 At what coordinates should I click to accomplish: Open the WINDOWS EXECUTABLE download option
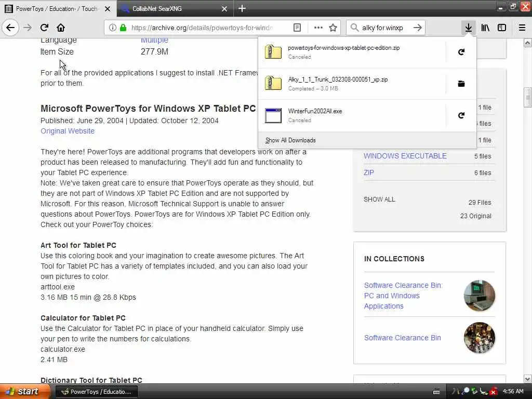click(x=405, y=156)
